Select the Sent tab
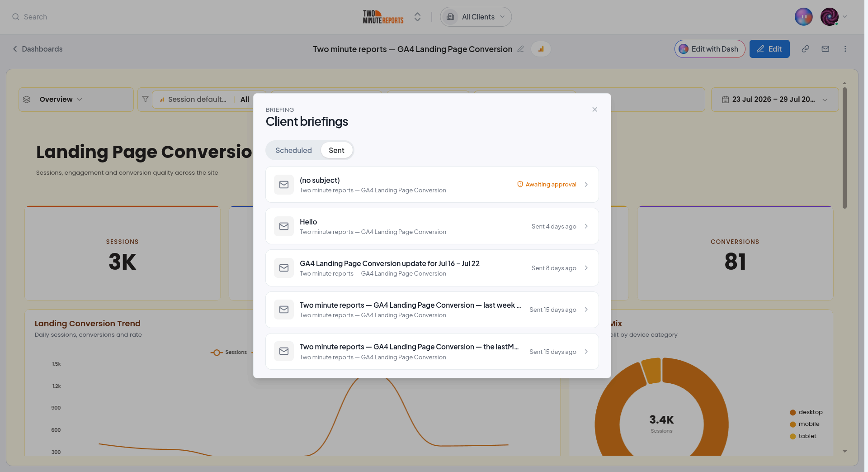Screen dimensions: 868x472 coord(336,150)
